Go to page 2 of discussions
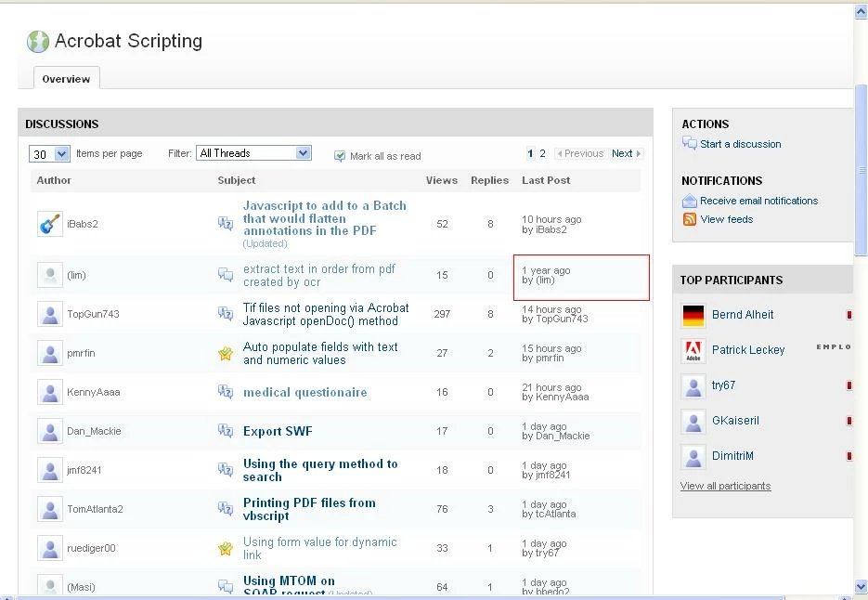Viewport: 868px width, 600px height. [x=542, y=153]
